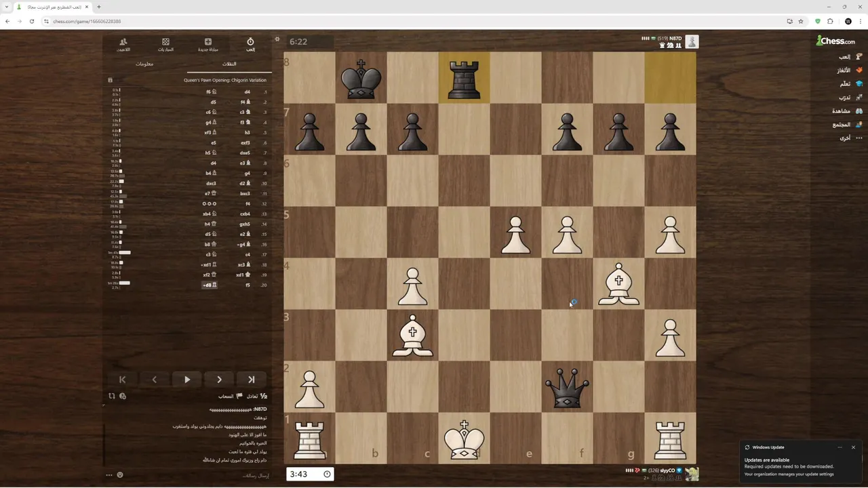Bookmark this page star icon
This screenshot has width=868, height=488.
point(801,21)
